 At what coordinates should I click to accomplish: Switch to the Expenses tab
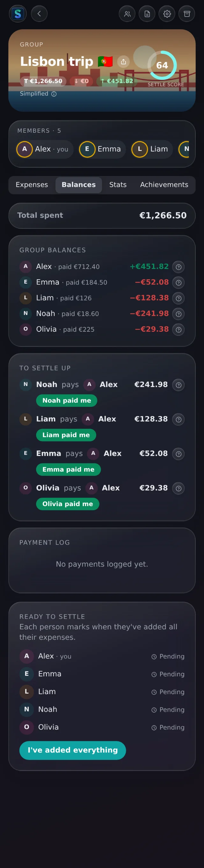[32, 185]
